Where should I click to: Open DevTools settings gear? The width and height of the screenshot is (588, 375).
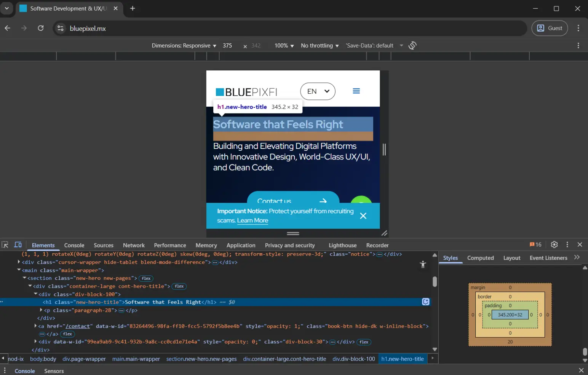click(x=554, y=245)
